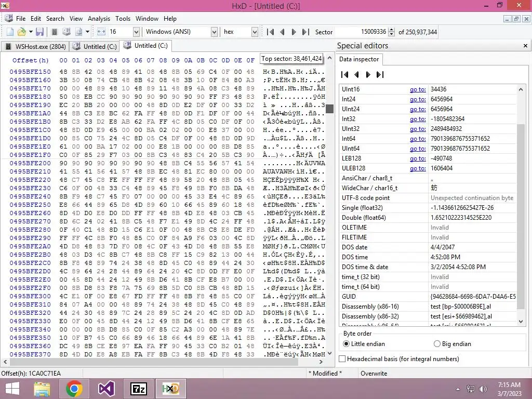Click the UInt16 go to link
532x399 pixels.
(418, 89)
